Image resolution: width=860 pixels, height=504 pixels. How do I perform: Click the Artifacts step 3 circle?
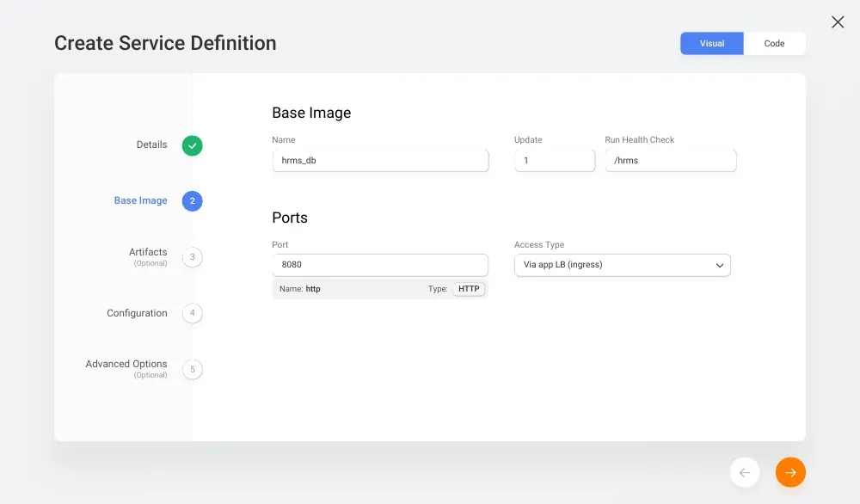pos(193,256)
